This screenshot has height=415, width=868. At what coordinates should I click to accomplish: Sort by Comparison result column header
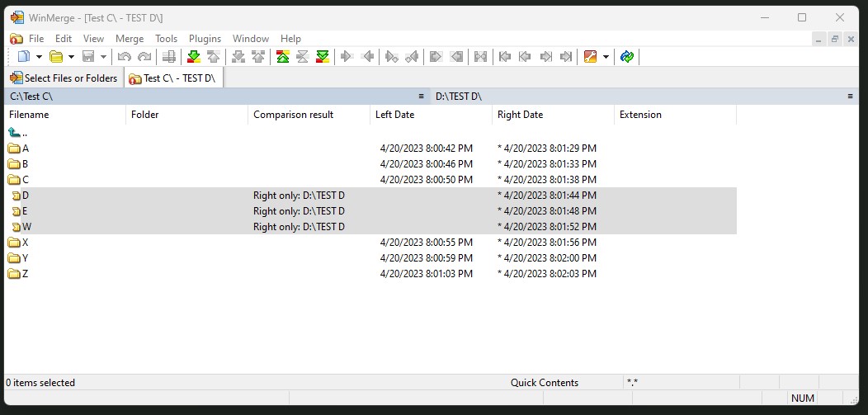click(x=309, y=115)
